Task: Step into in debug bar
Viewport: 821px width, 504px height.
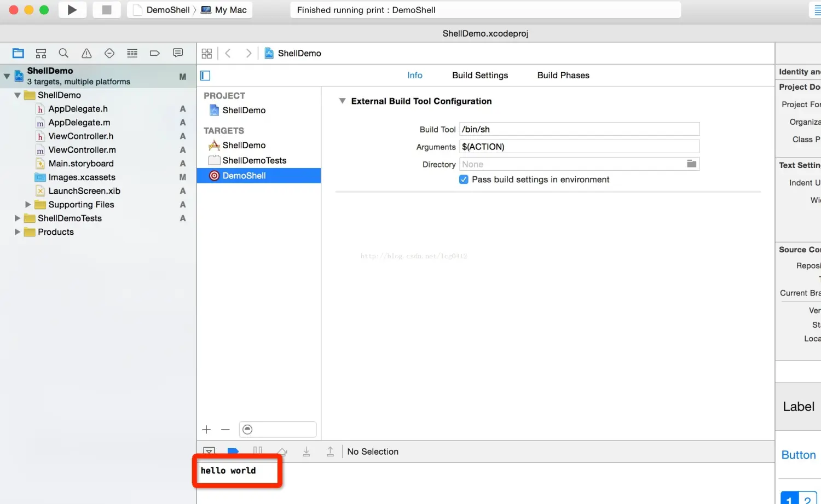Action: tap(306, 451)
